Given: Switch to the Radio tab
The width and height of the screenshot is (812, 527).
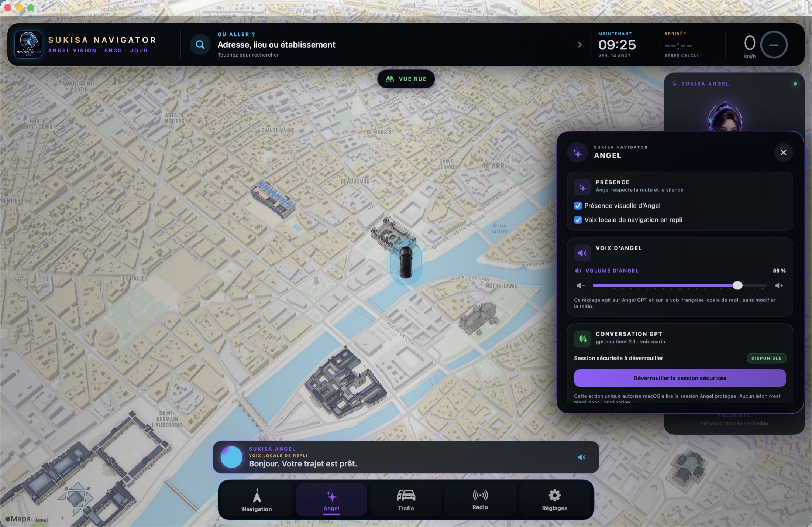Looking at the screenshot, I should coord(480,500).
